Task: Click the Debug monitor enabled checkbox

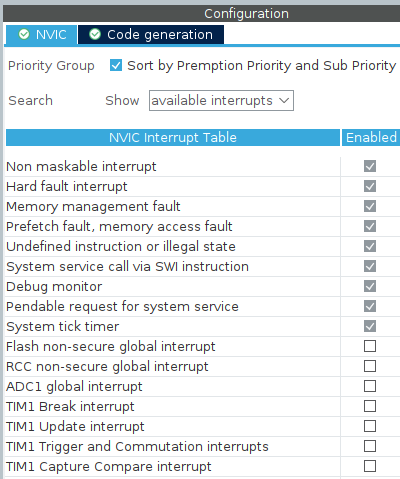Action: [370, 286]
